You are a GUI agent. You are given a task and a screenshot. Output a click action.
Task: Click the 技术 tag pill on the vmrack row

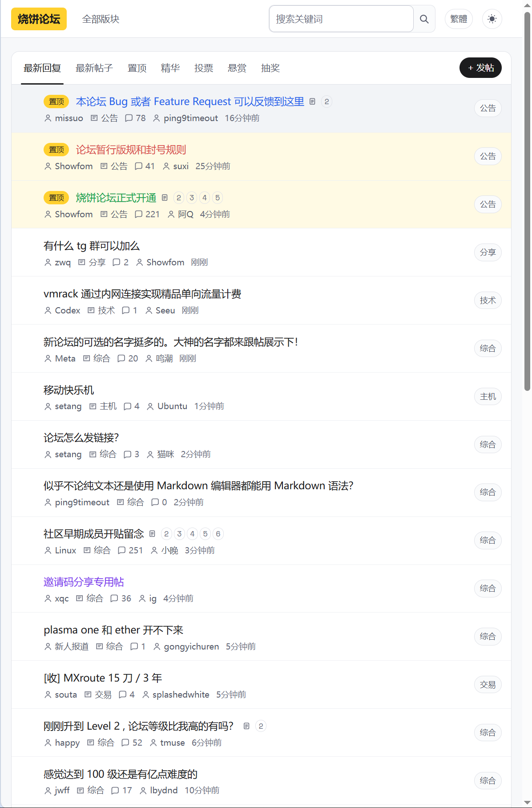click(x=488, y=300)
